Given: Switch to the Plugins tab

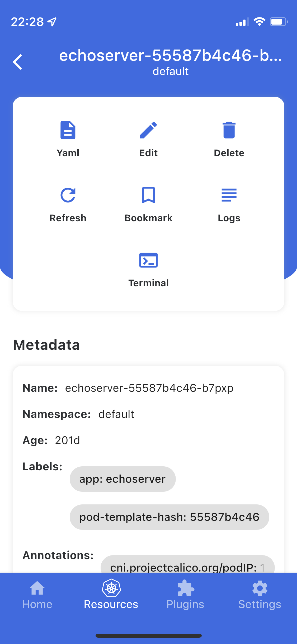Looking at the screenshot, I should point(185,597).
